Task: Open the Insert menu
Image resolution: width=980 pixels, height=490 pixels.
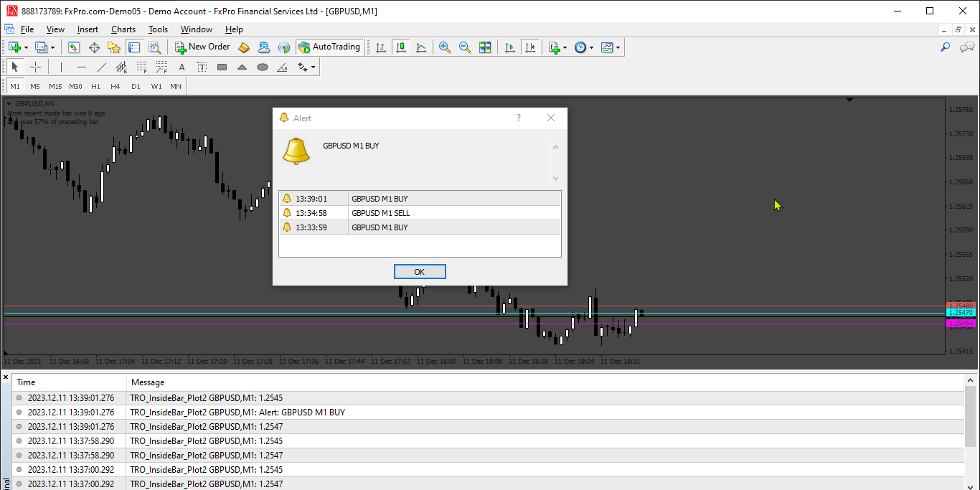Action: pos(88,29)
